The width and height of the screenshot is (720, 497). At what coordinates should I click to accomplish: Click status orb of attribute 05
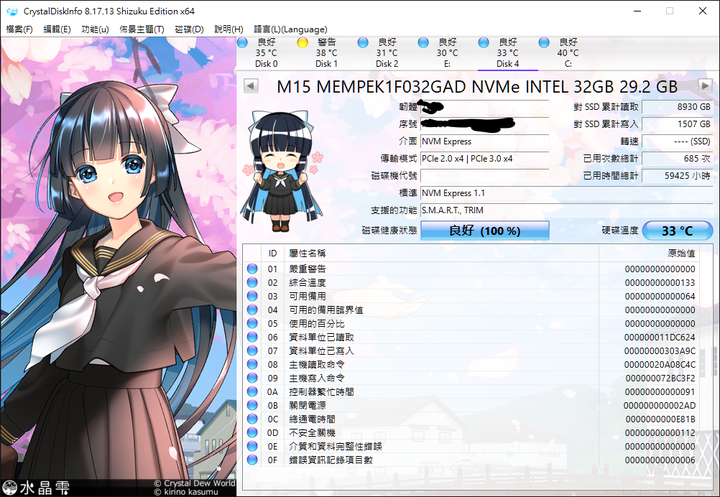[x=252, y=323]
